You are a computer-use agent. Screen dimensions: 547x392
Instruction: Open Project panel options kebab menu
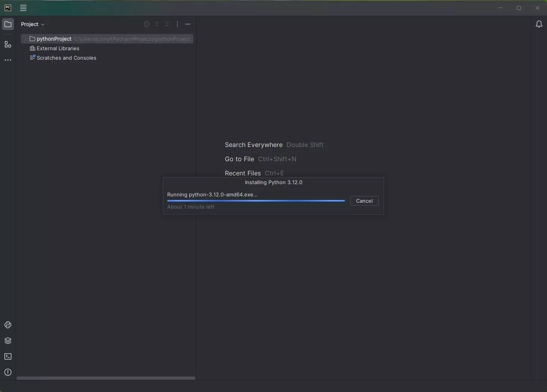click(177, 24)
